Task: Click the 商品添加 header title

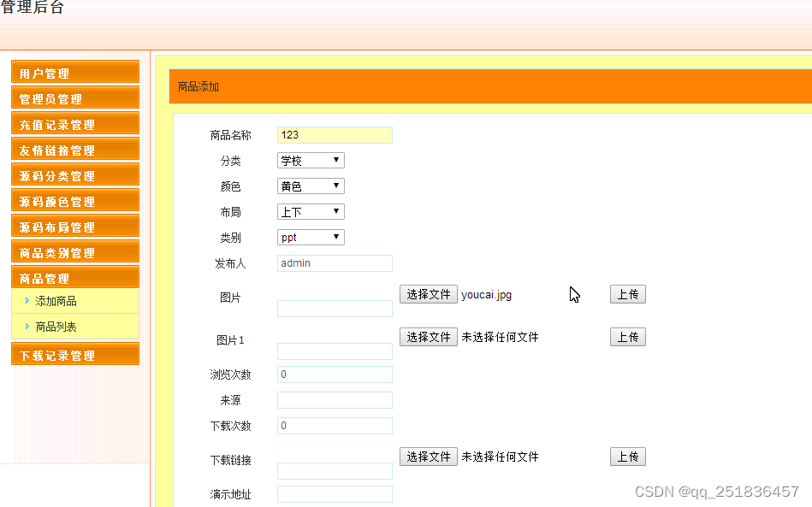Action: coord(199,86)
